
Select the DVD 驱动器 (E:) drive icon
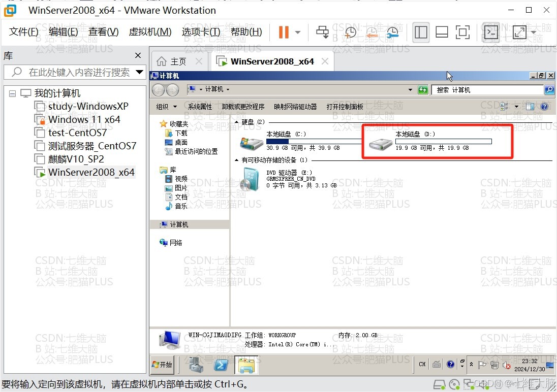pyautogui.click(x=251, y=180)
